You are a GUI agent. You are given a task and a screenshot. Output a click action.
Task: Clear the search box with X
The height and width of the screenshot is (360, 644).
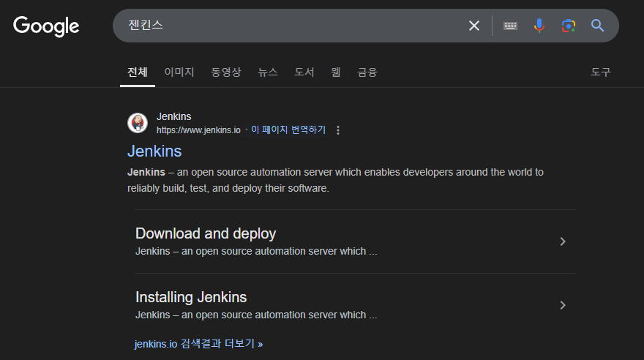coord(474,26)
